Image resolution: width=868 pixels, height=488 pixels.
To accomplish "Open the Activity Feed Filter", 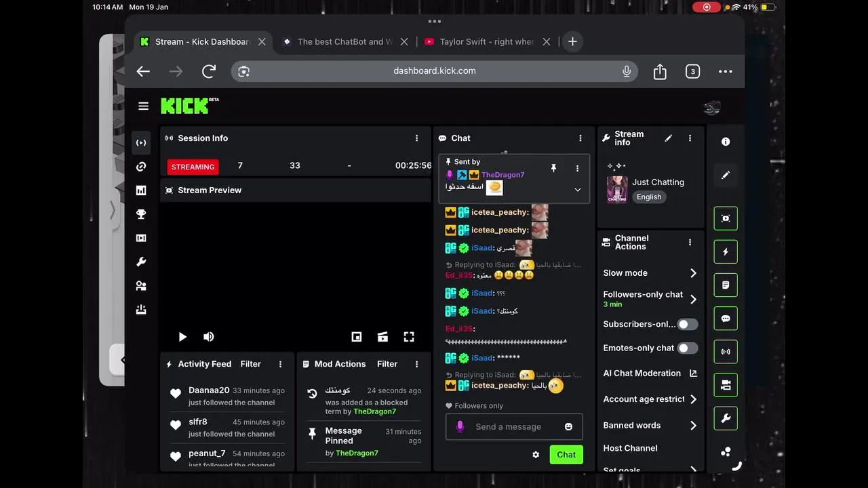I will coord(250,364).
